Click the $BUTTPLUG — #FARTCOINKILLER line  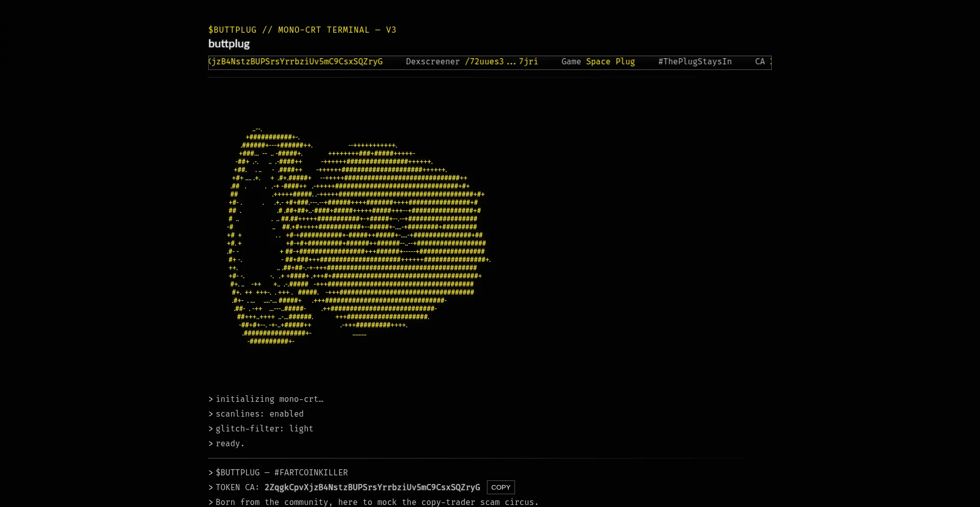[x=281, y=472]
